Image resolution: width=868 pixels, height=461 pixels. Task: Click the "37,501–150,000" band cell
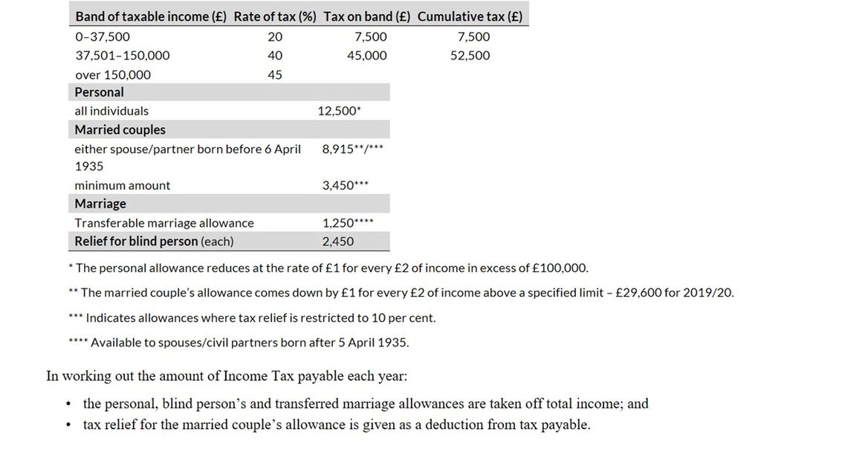123,56
